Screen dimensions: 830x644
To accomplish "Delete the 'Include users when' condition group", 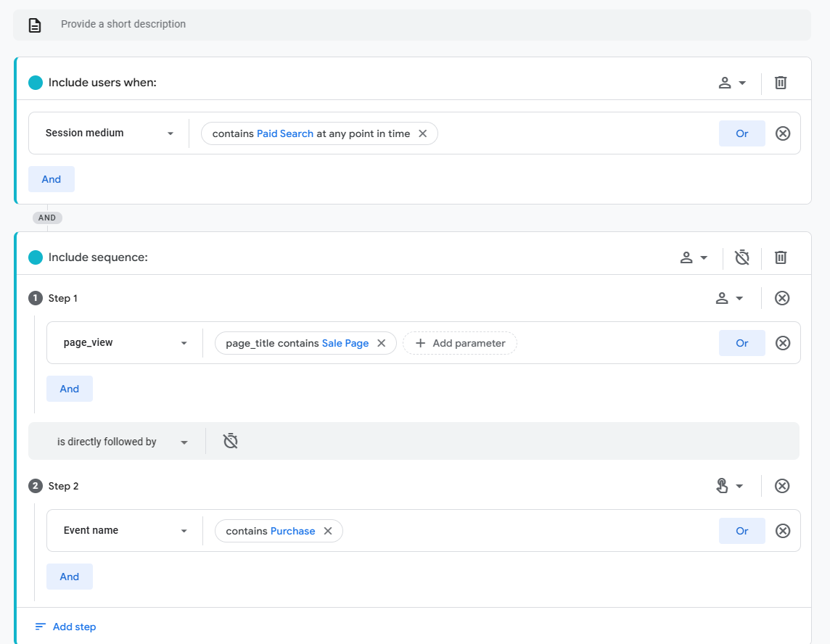I will pyautogui.click(x=781, y=83).
